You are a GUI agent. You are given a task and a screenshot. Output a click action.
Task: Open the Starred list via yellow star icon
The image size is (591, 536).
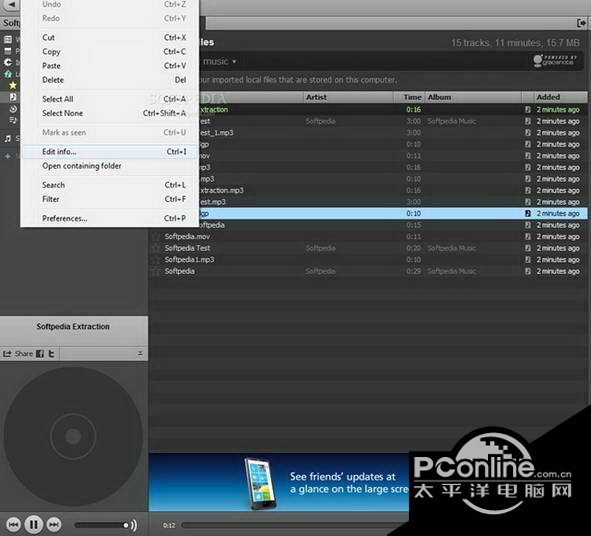coord(12,85)
